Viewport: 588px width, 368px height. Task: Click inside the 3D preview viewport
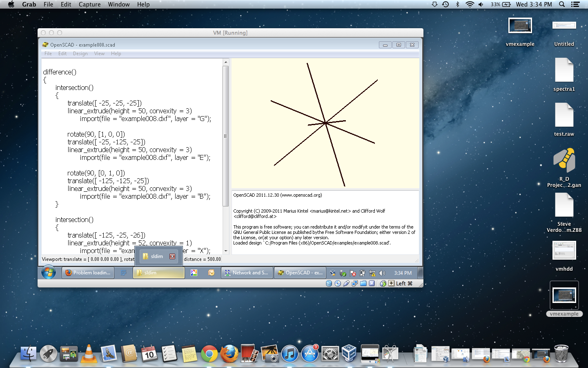(x=325, y=123)
